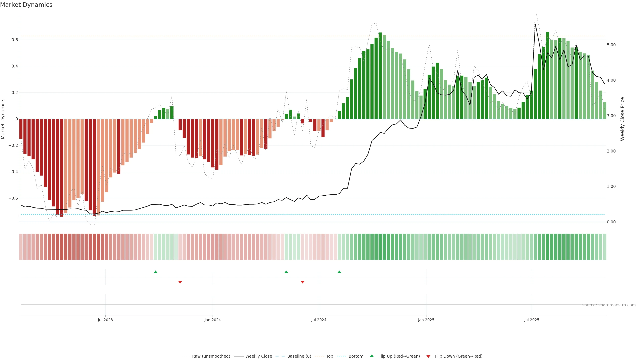
Task: Click the green triangle icon in the legend
Action: tap(372, 356)
